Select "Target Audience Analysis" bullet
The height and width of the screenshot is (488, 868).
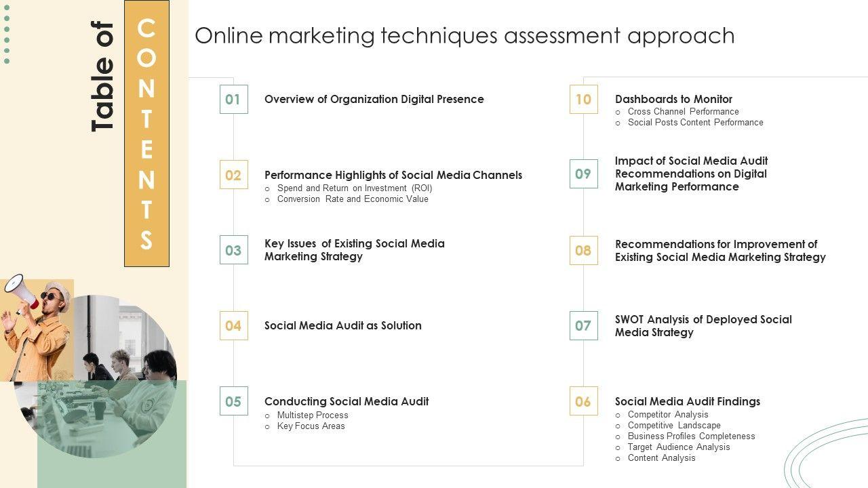click(679, 447)
